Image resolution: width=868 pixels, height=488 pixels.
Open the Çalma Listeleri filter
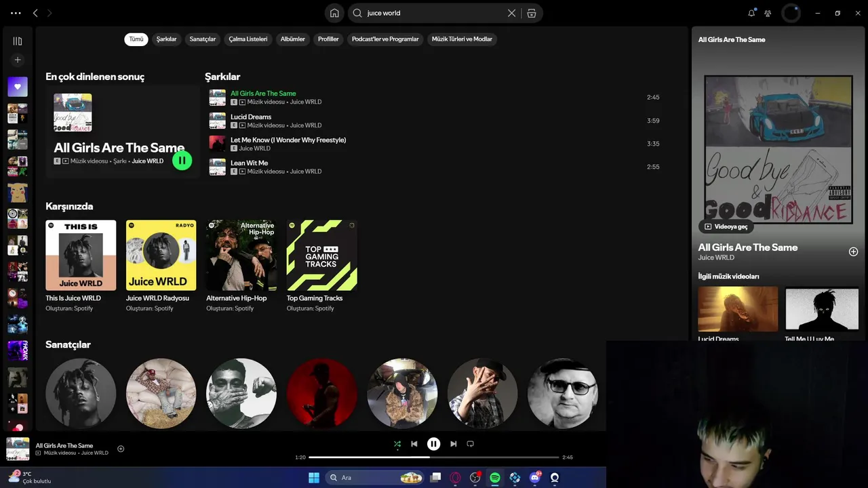tap(248, 39)
